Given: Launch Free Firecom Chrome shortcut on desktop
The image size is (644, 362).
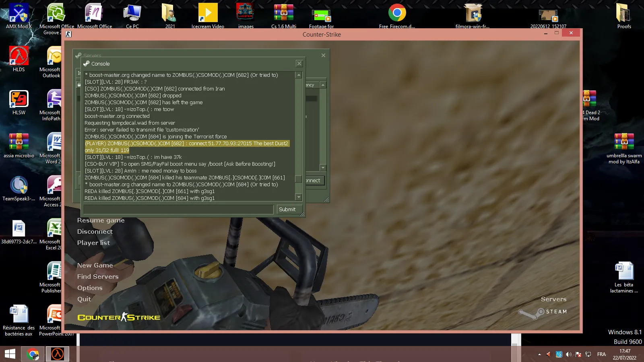Looking at the screenshot, I should click(x=397, y=16).
